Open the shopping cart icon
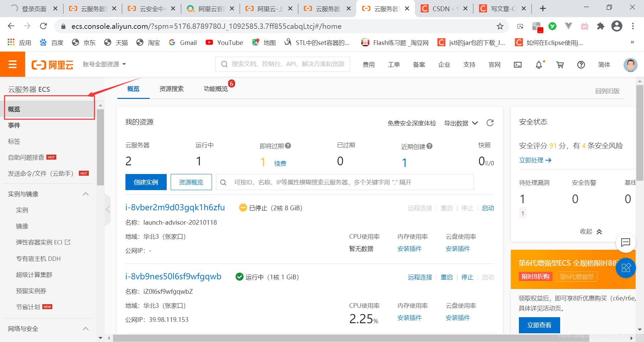 pyautogui.click(x=560, y=65)
